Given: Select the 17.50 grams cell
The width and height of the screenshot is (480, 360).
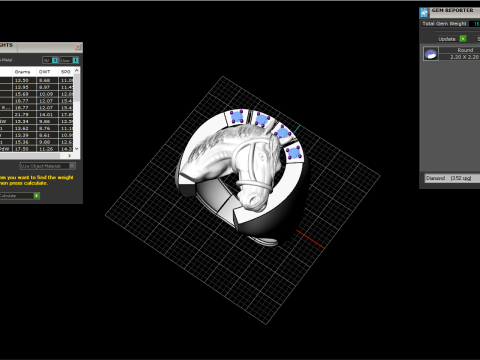Looking at the screenshot, I should [x=24, y=149].
